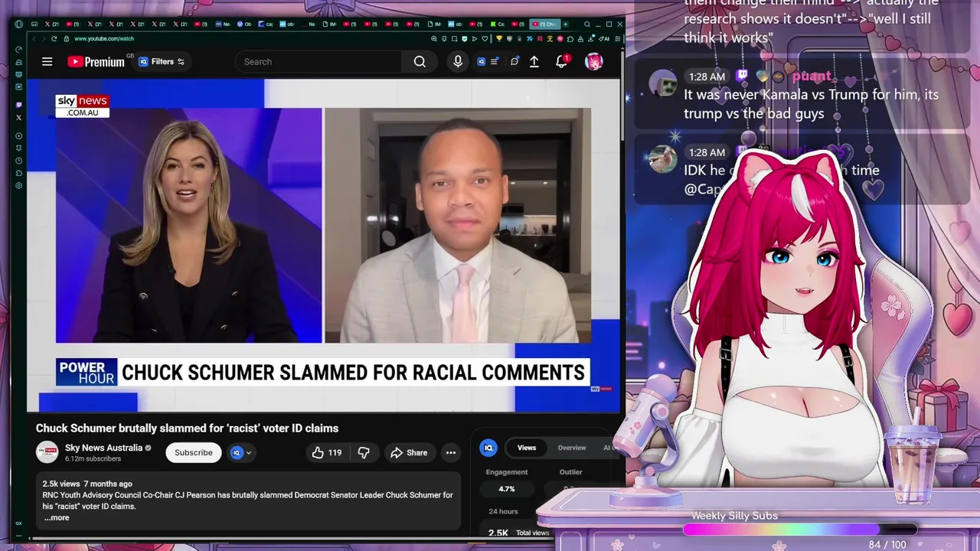Share the video
This screenshot has width=980, height=551.
[409, 453]
